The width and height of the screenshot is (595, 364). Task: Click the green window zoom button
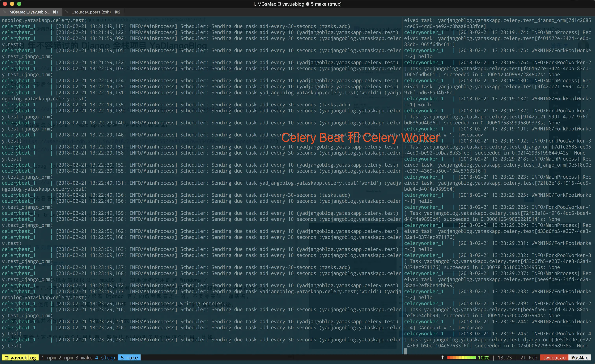coord(19,4)
